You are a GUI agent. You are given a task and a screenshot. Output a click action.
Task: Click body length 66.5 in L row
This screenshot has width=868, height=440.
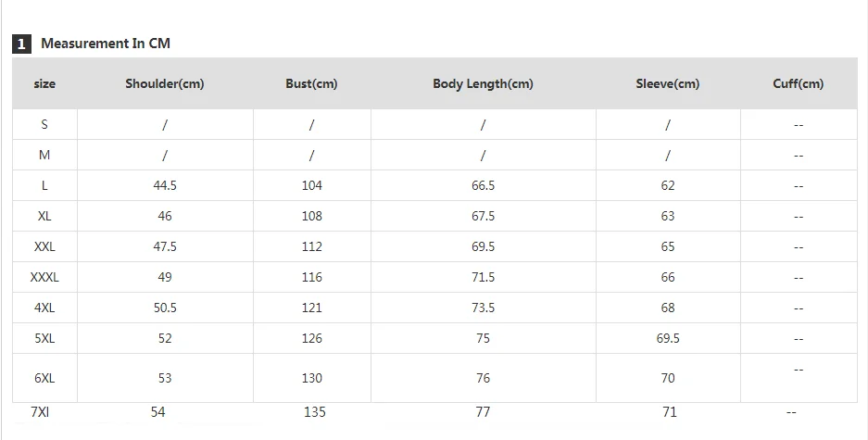pos(483,185)
